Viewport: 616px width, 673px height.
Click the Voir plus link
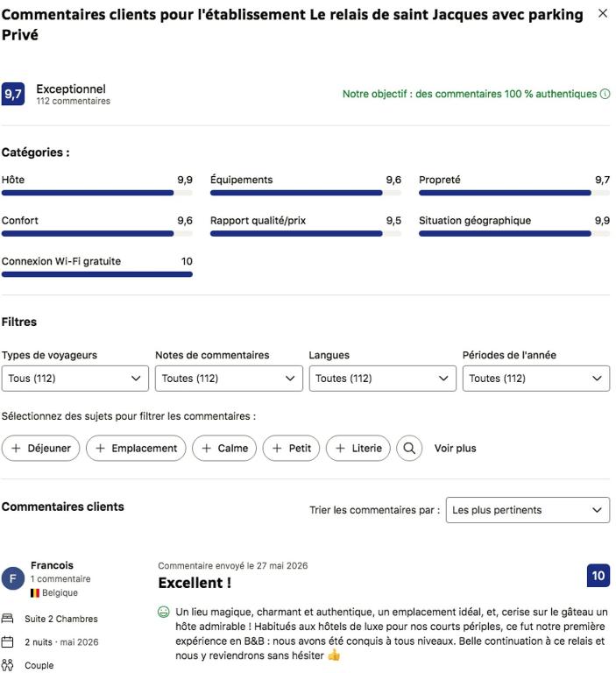(x=455, y=448)
